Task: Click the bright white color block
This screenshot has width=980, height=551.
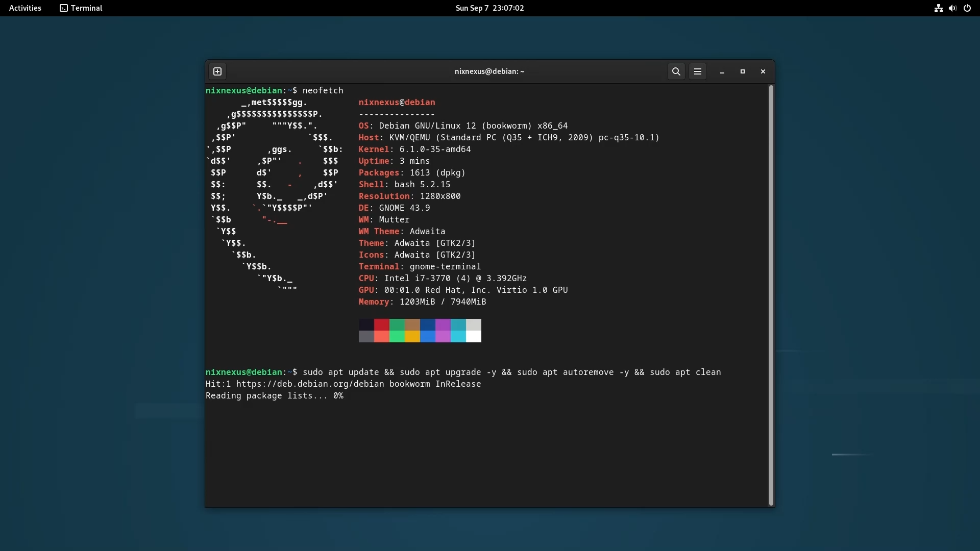Action: [474, 337]
